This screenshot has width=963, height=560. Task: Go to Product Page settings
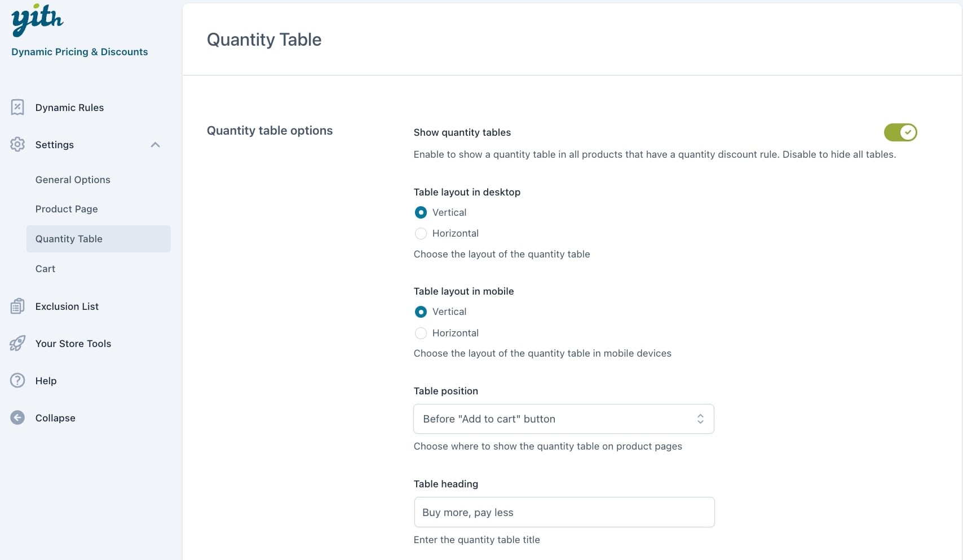pyautogui.click(x=67, y=209)
